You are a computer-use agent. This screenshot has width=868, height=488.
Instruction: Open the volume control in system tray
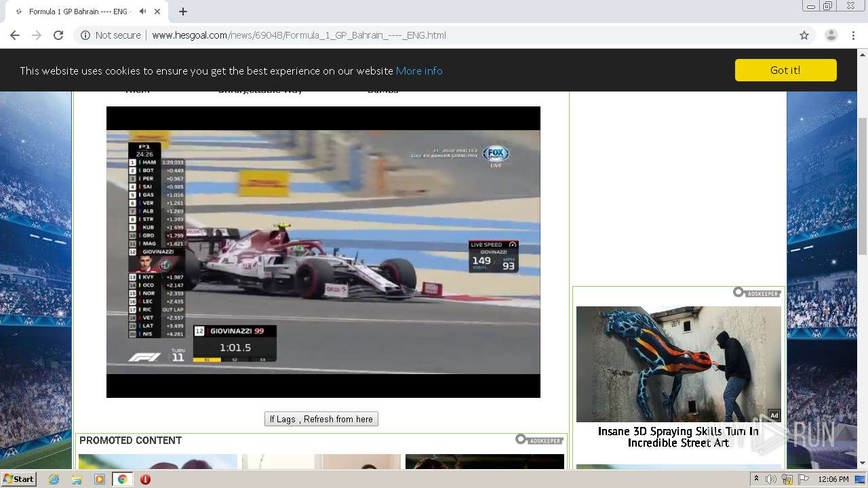(771, 479)
